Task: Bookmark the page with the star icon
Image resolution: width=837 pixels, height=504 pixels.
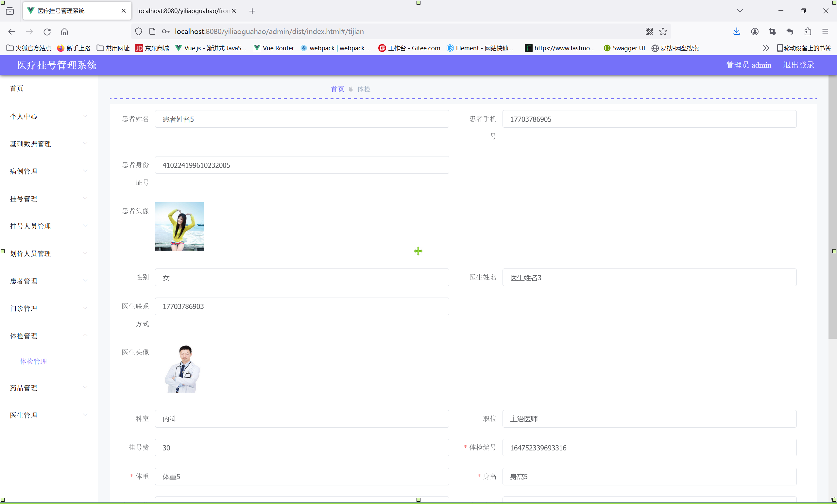Action: click(663, 32)
